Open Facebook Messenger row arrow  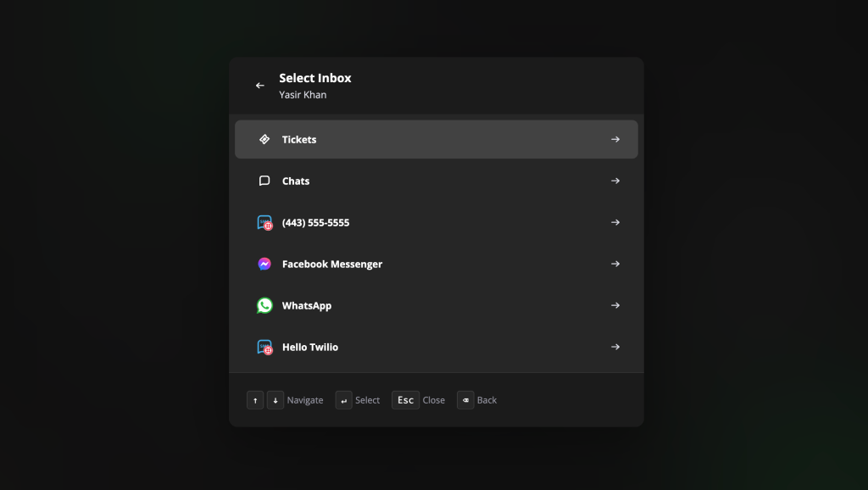pyautogui.click(x=615, y=264)
